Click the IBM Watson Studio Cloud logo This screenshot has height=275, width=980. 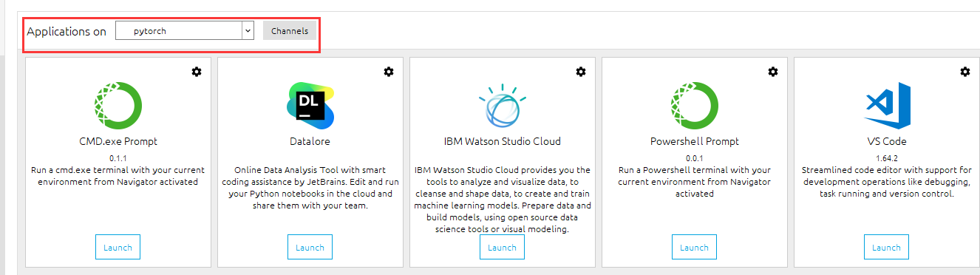(x=503, y=105)
